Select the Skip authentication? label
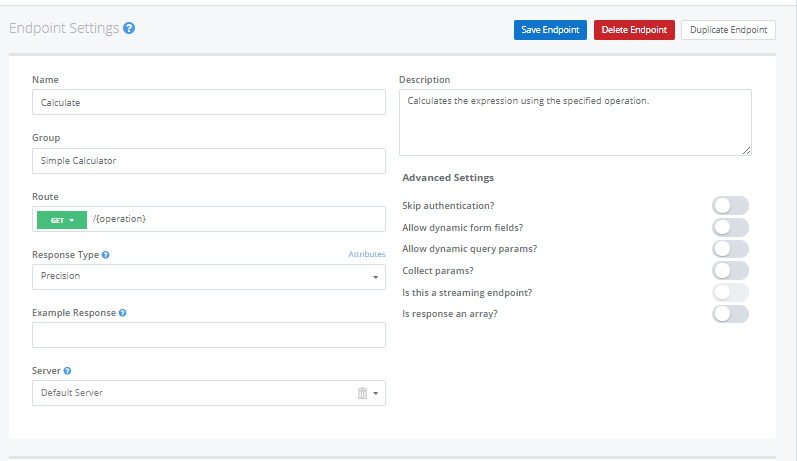 tap(448, 206)
